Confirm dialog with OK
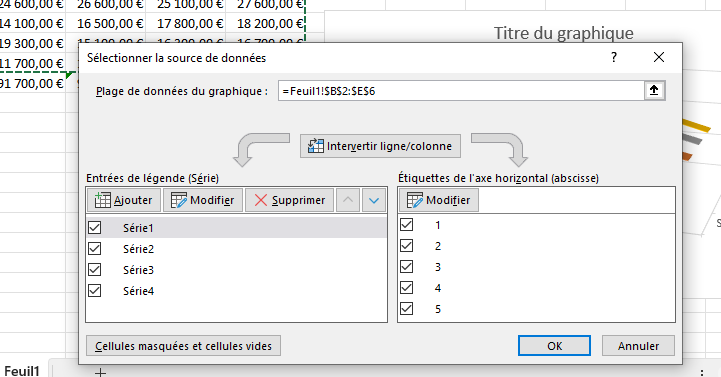Viewport: 721px width, 377px height. click(x=555, y=346)
